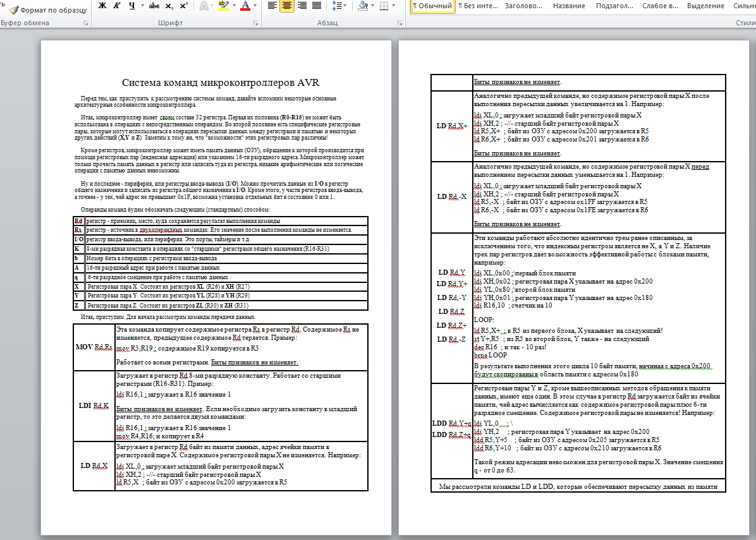Click the borders icon
The height and width of the screenshot is (540, 756).
coord(384,6)
